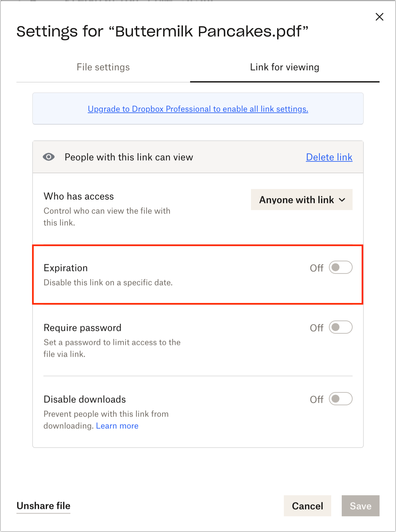This screenshot has height=532, width=396.
Task: Turn on the Disable downloads switch
Action: [x=340, y=399]
